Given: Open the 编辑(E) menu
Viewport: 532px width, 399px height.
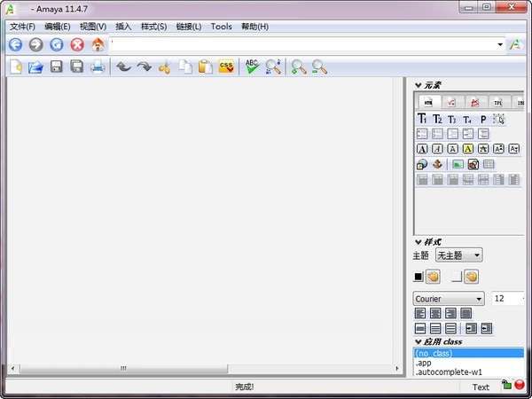Looking at the screenshot, I should [58, 27].
